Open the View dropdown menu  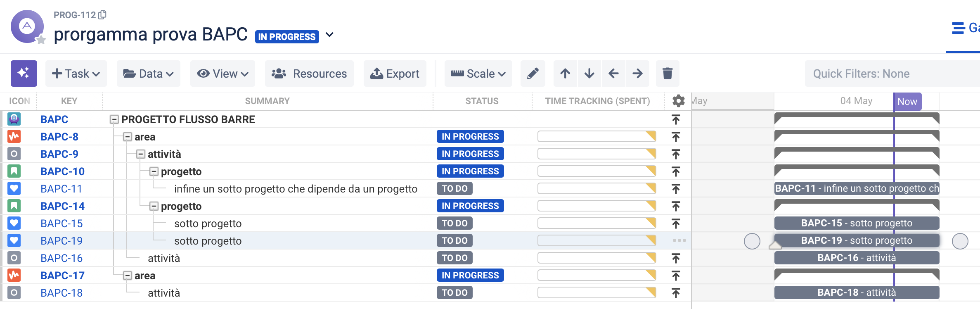point(223,74)
